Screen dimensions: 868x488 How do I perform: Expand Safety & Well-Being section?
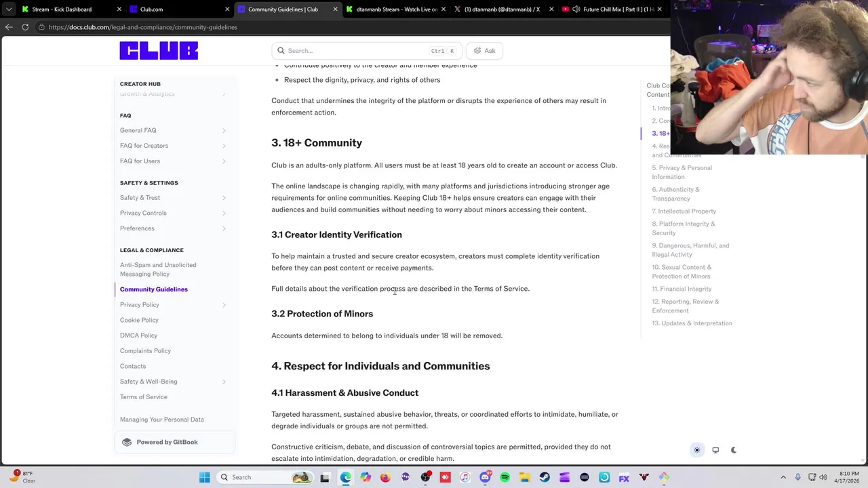[224, 382]
